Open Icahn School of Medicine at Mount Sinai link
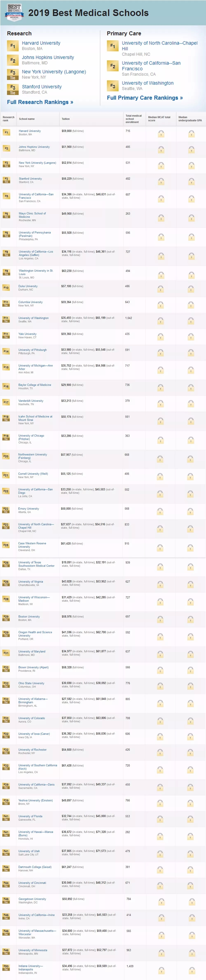 (x=35, y=418)
